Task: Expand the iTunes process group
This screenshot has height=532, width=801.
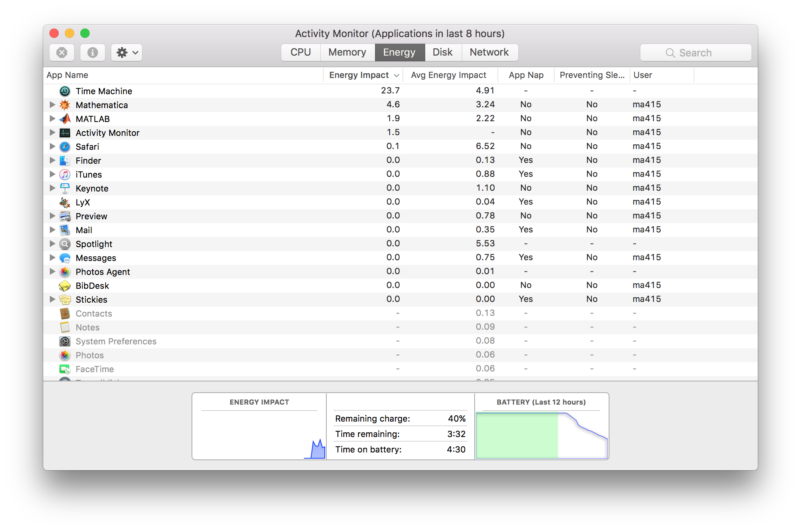Action: (52, 174)
